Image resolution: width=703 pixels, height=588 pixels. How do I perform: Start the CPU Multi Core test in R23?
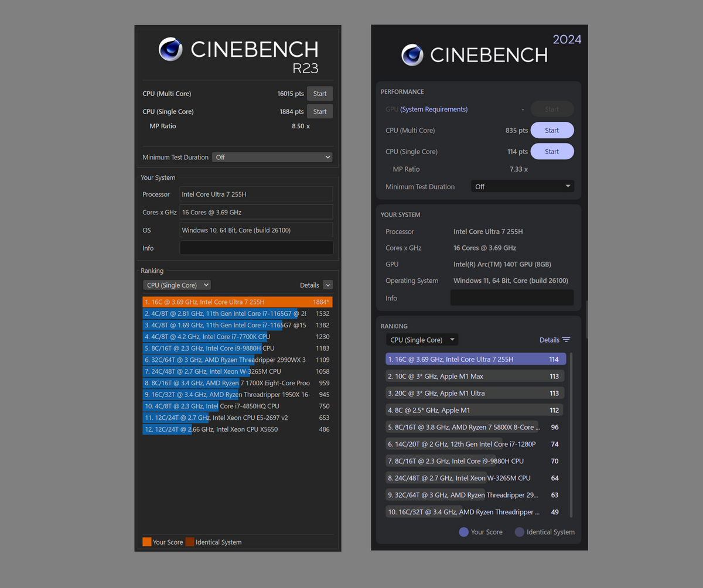320,94
